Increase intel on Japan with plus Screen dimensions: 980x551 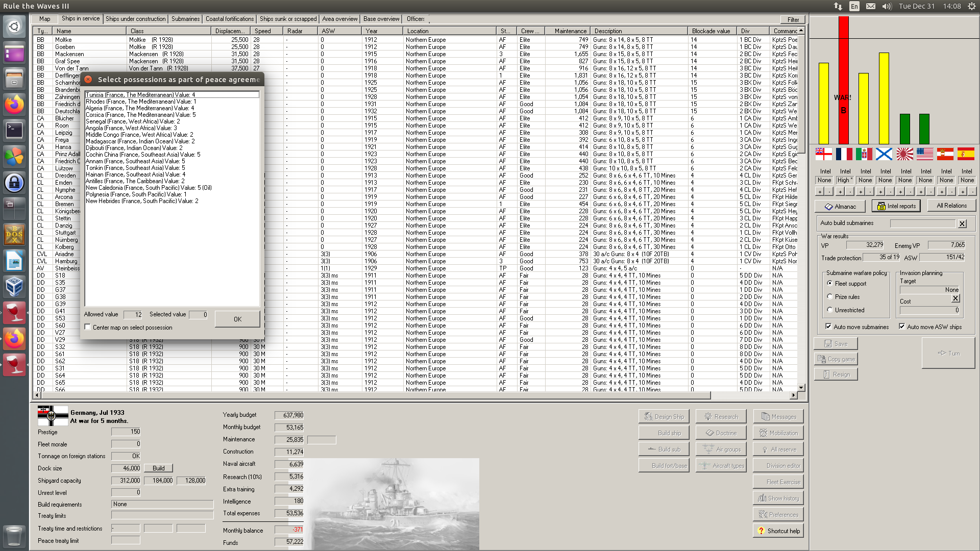pyautogui.click(x=901, y=192)
